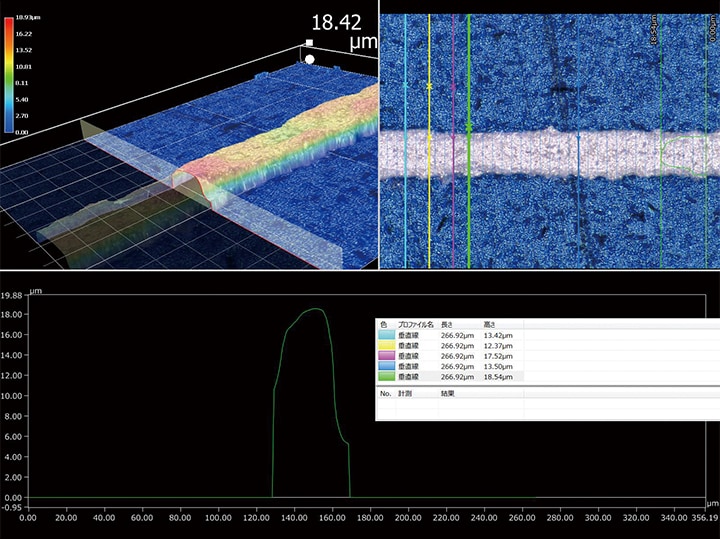Click the cyan profile color swatch

[385, 337]
